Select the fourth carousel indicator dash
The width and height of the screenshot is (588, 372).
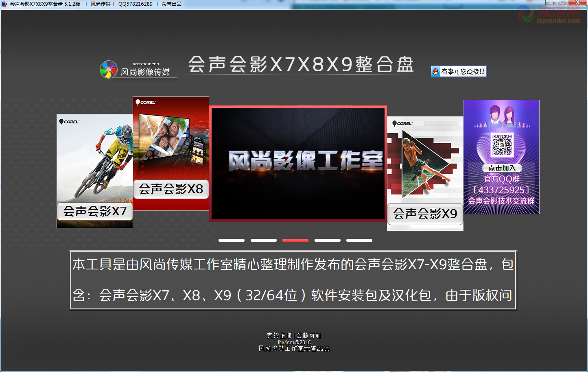click(x=328, y=240)
